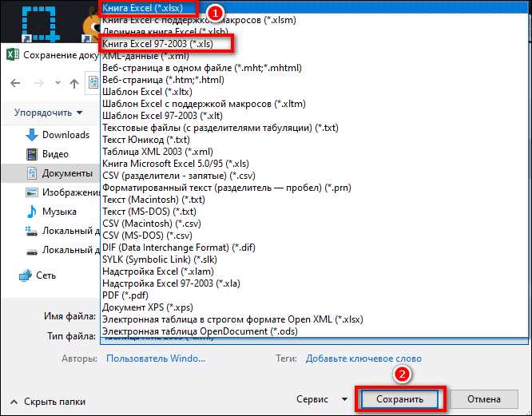
Task: Open Видео folder in sidebar
Action: click(47, 154)
